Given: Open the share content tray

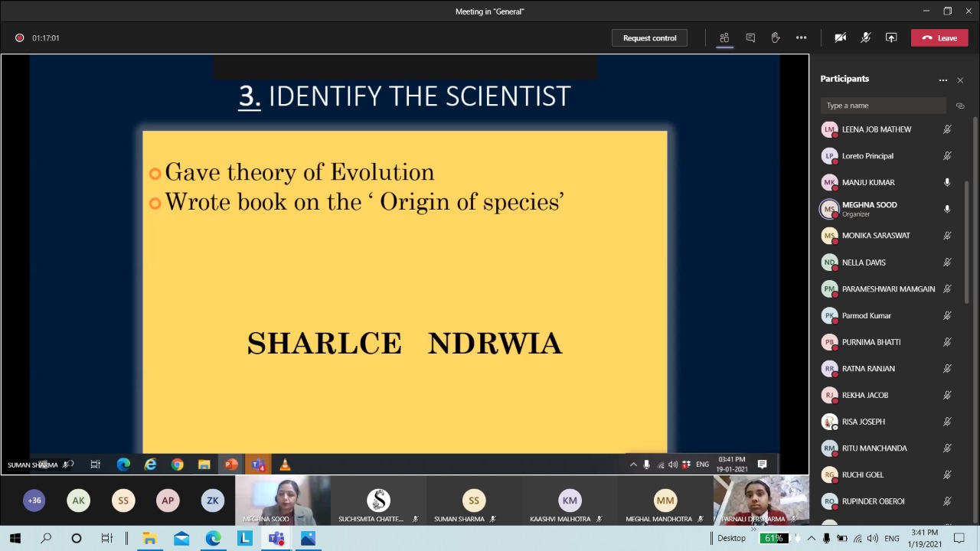Looking at the screenshot, I should coord(891,37).
